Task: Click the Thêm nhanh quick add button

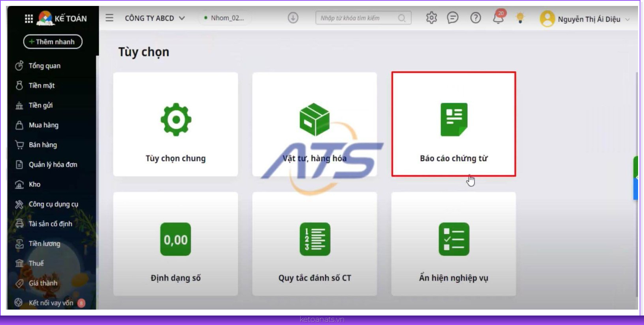Action: click(x=53, y=41)
